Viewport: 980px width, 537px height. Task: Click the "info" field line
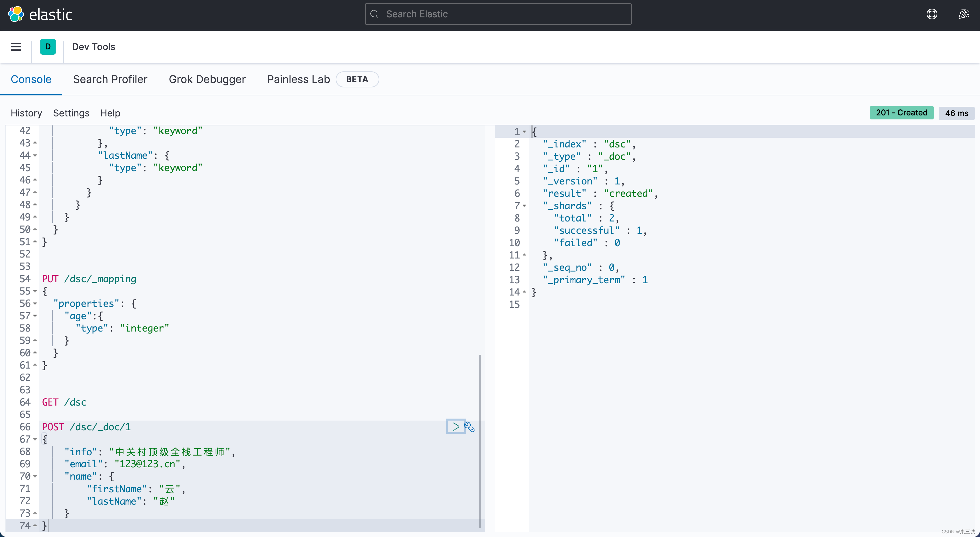[x=150, y=452]
